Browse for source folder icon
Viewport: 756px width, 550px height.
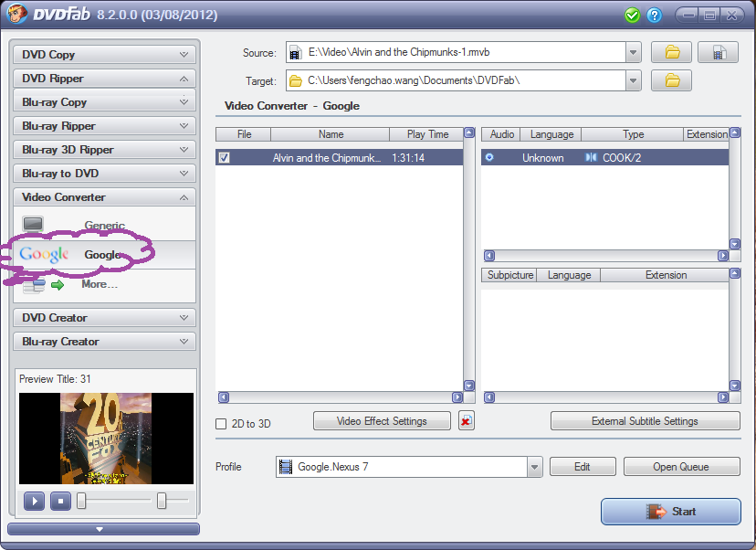[x=672, y=52]
